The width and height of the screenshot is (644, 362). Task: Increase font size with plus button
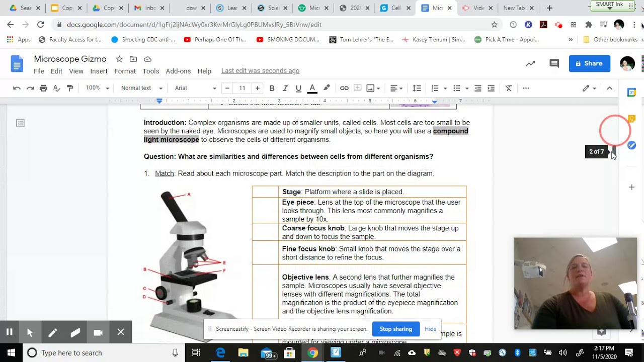[257, 88]
